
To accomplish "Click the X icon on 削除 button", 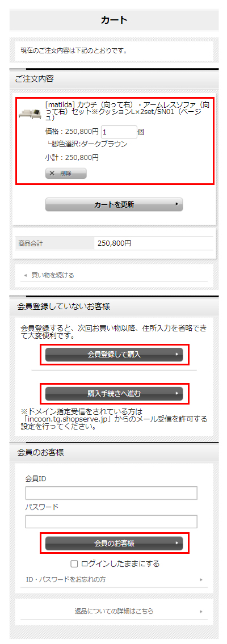I will point(52,173).
